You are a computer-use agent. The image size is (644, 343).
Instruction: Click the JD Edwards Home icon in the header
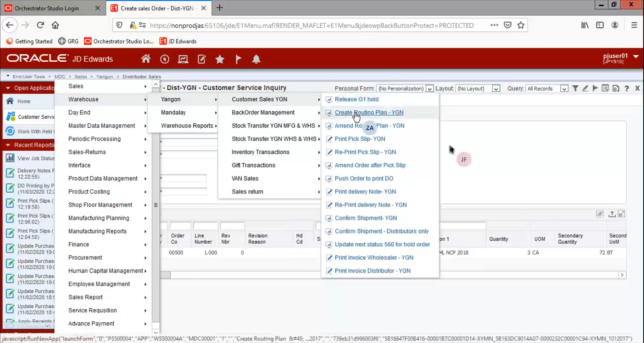point(146,59)
